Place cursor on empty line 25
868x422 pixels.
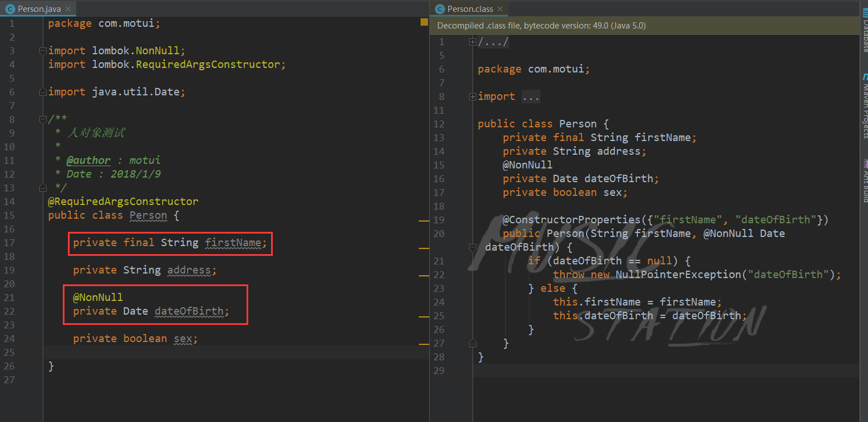(236, 352)
